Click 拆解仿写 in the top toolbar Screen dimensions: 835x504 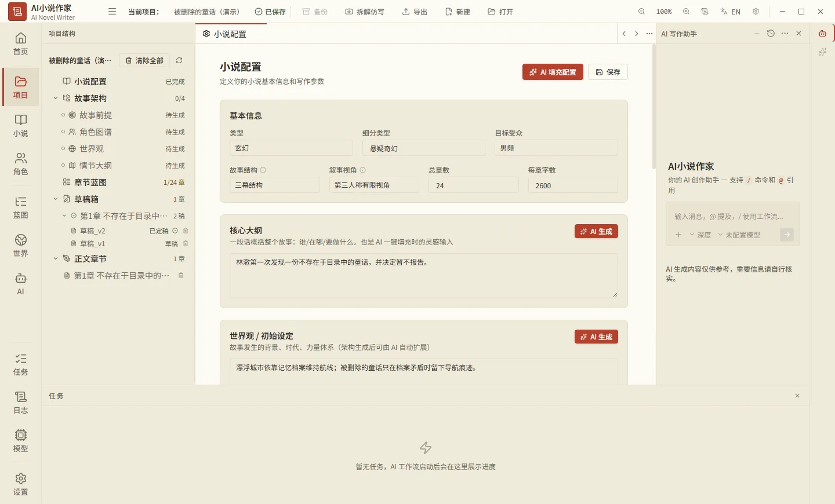click(x=365, y=12)
